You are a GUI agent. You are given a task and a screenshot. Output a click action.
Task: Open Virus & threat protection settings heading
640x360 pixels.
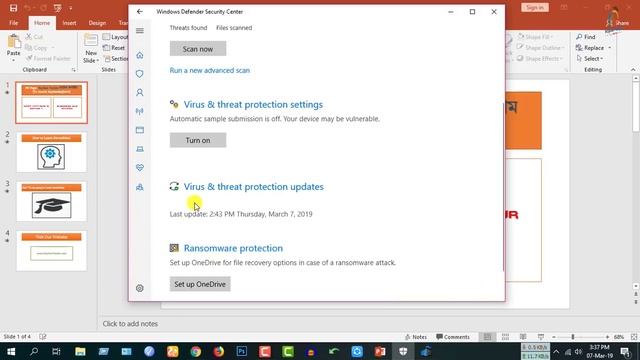coord(253,104)
